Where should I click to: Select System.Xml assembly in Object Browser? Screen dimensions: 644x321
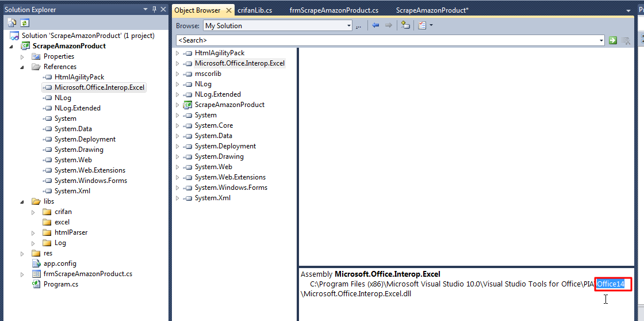point(212,198)
